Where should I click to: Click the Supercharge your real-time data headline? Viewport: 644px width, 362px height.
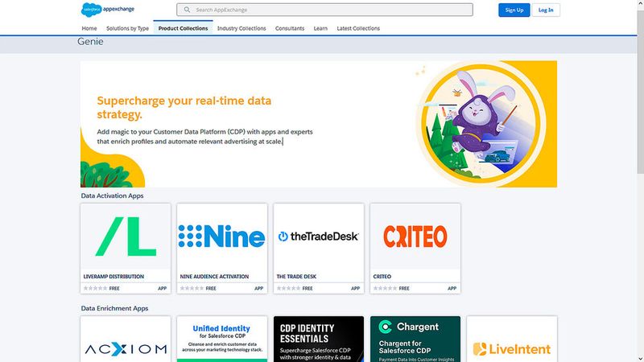(184, 107)
